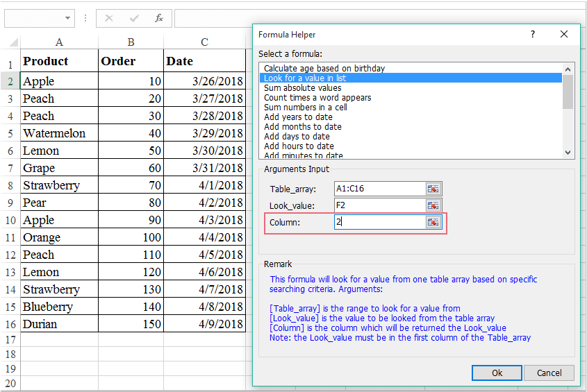Select column A header

[x=59, y=42]
